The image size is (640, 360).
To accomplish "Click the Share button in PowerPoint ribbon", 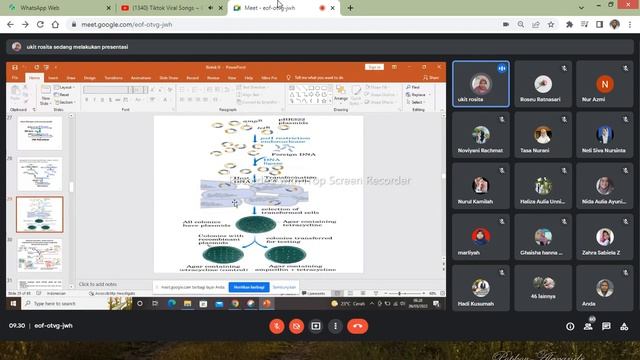I will (431, 78).
